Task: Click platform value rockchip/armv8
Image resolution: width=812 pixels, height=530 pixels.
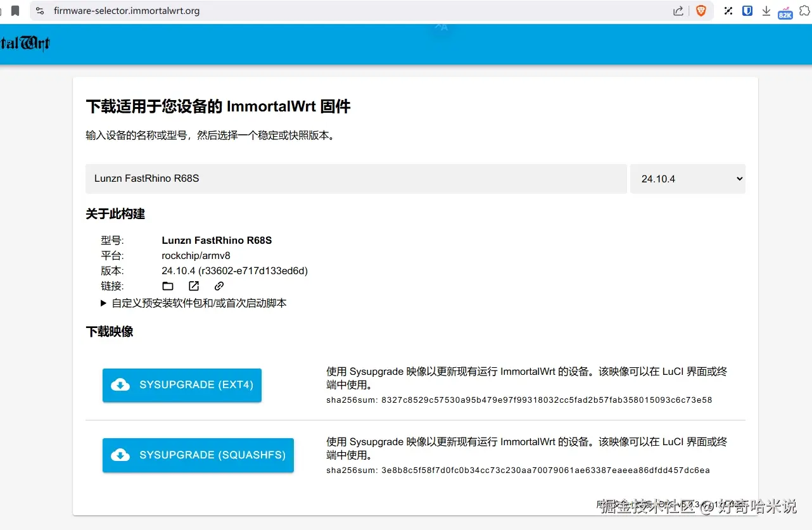Action: (196, 256)
